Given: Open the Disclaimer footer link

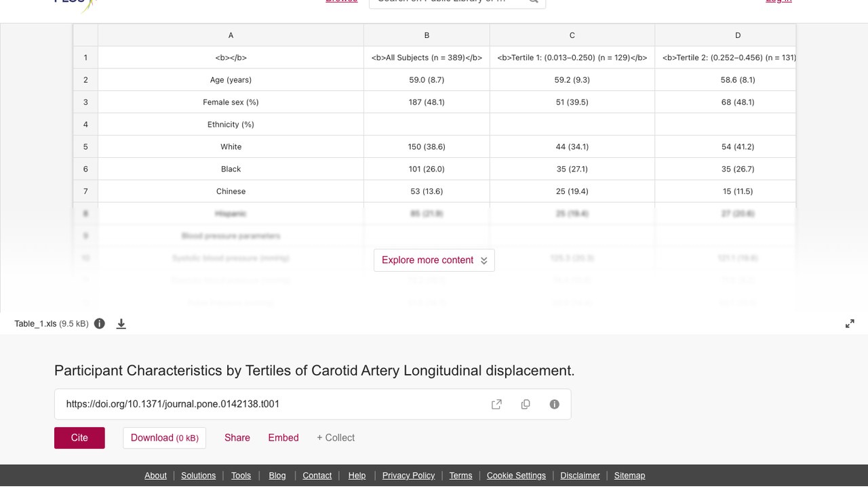Looking at the screenshot, I should point(580,476).
